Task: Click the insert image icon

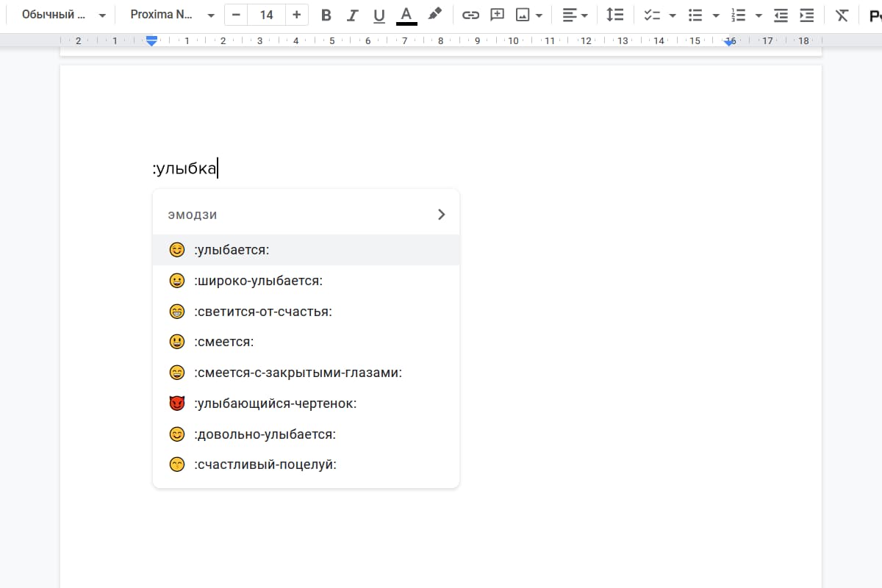Action: pos(523,15)
